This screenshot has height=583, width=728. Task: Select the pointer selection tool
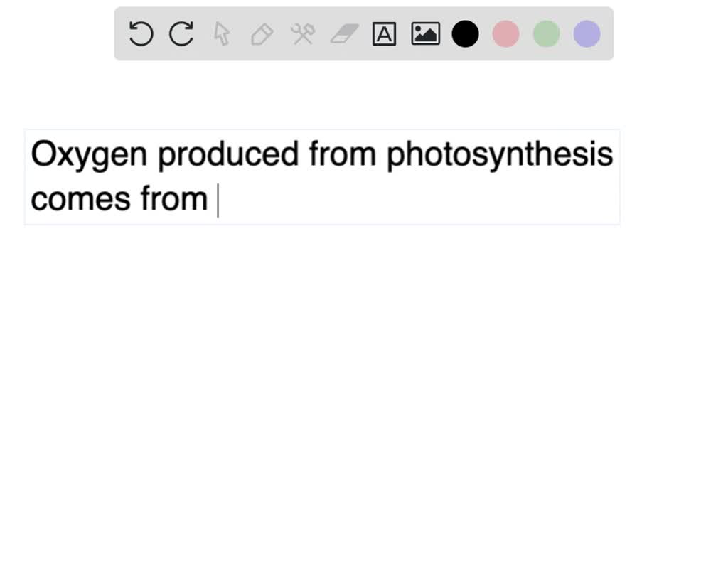(x=221, y=33)
